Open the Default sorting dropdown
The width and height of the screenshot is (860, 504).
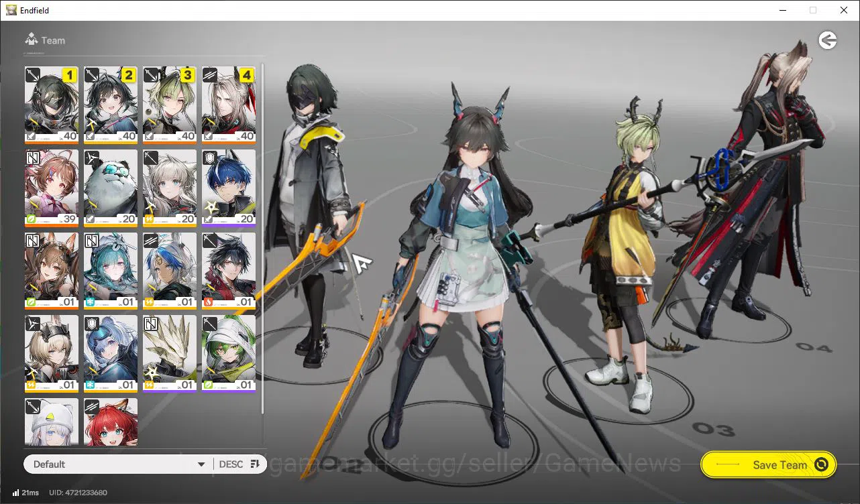pos(118,464)
